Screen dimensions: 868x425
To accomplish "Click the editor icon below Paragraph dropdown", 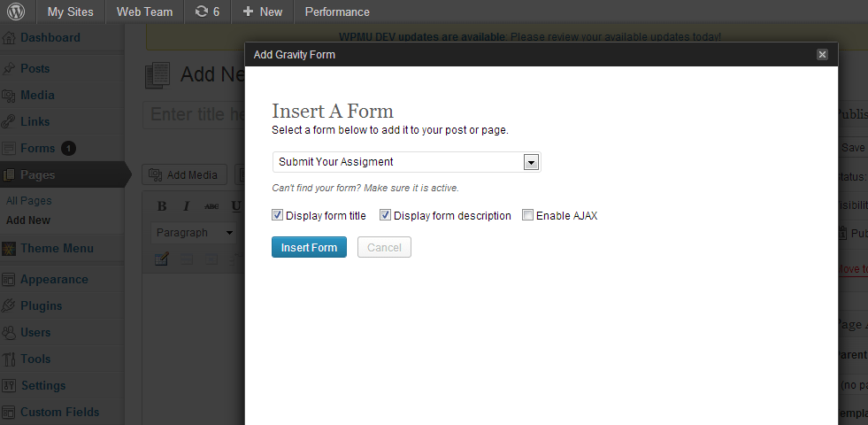I will 162,259.
